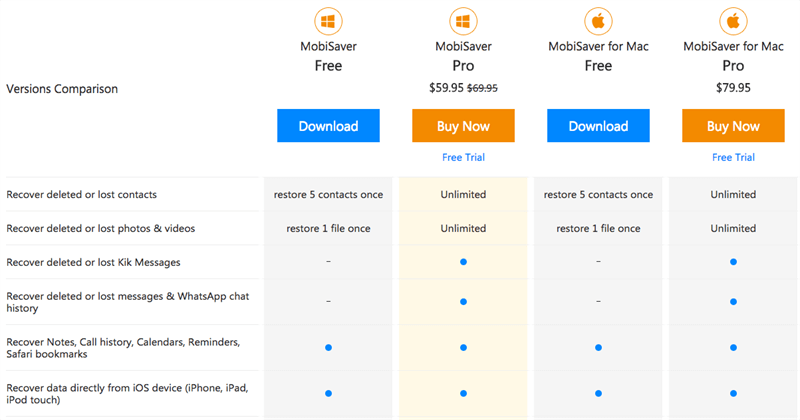Viewport: 800px width, 420px height.
Task: Click Windows icon above MobiSaver Free
Action: [x=328, y=21]
